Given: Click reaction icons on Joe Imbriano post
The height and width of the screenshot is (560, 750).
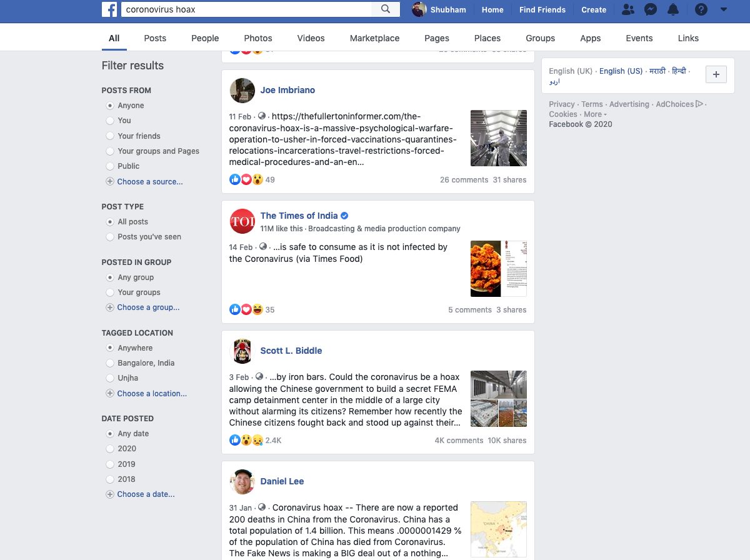Looking at the screenshot, I should [x=246, y=179].
